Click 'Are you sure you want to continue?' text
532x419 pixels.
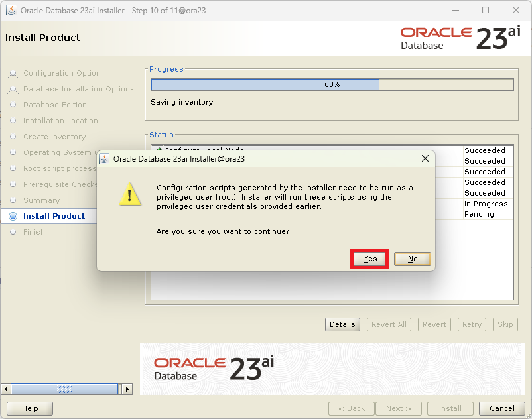[223, 231]
